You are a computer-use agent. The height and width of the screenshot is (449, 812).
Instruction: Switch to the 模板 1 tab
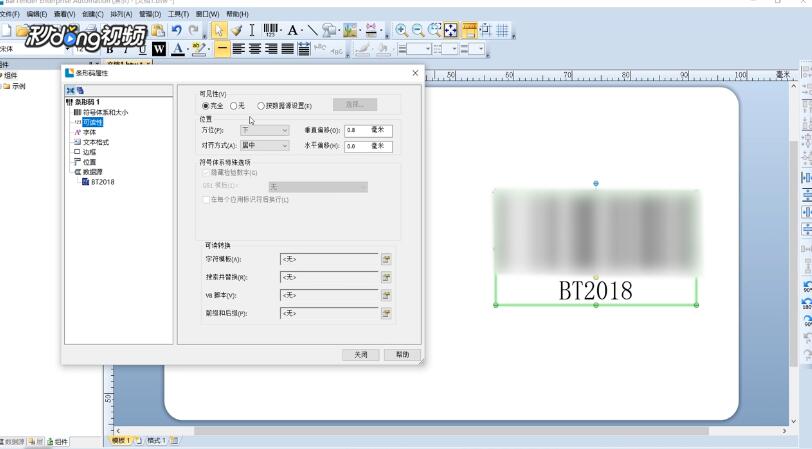[x=121, y=441]
